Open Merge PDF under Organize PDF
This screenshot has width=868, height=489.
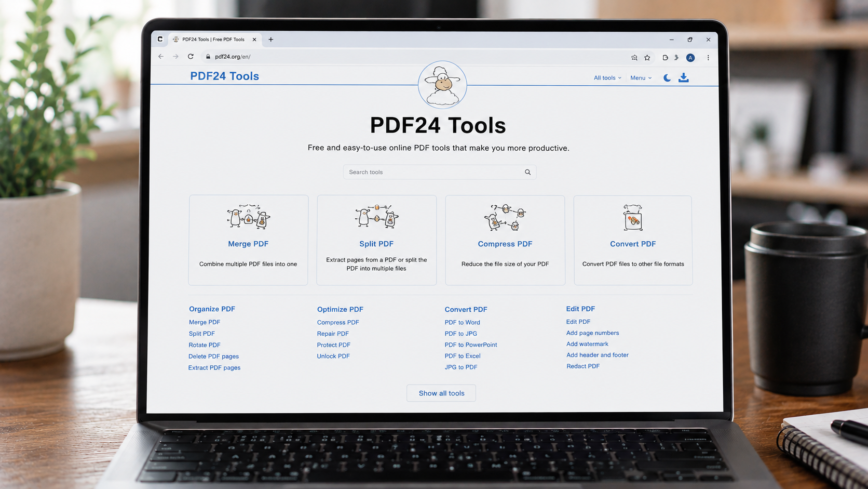tap(205, 322)
